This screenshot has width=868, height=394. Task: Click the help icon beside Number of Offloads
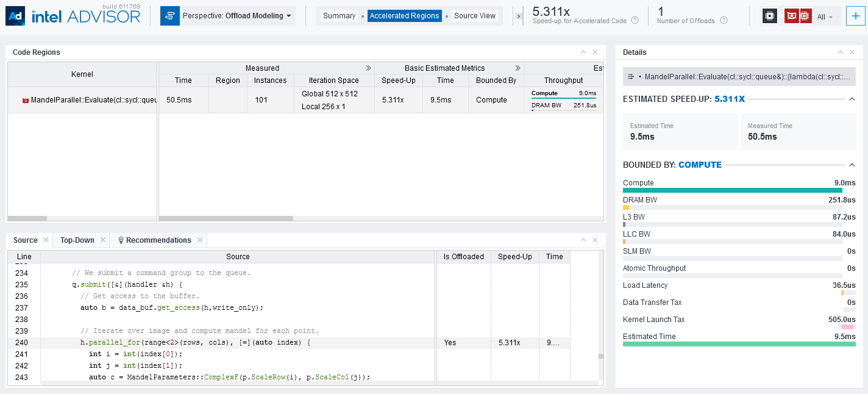[724, 21]
